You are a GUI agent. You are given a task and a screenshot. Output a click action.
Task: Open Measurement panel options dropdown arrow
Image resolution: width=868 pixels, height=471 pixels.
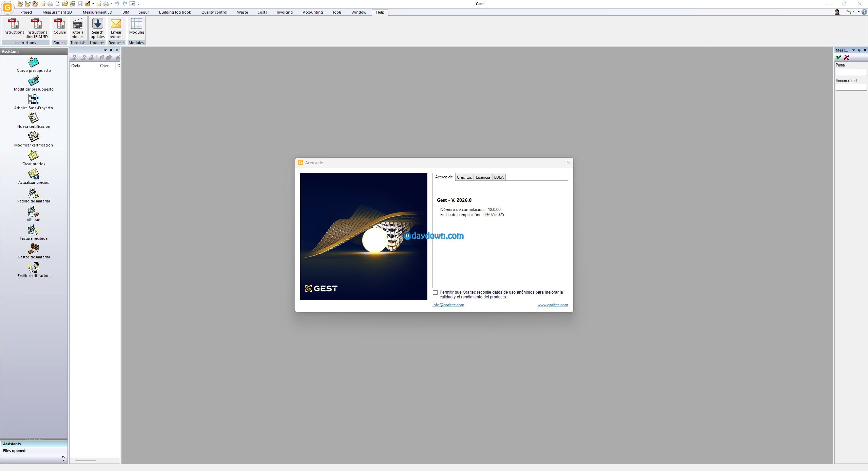pyautogui.click(x=853, y=50)
